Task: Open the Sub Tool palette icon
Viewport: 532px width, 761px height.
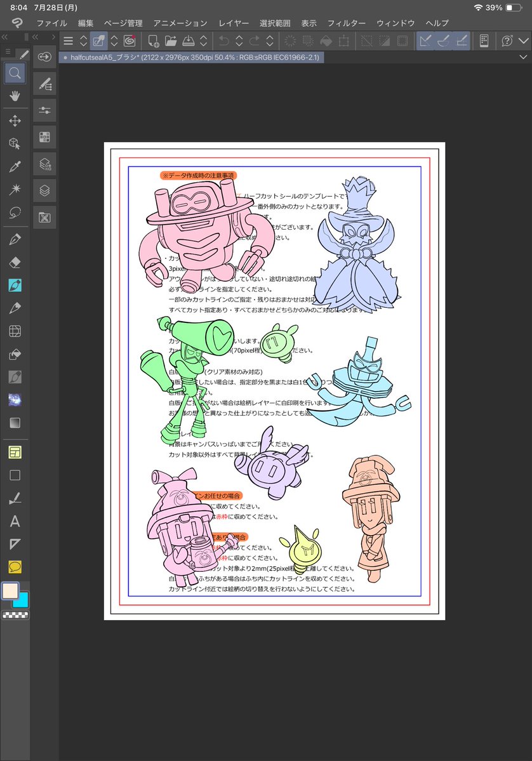Action: click(44, 84)
